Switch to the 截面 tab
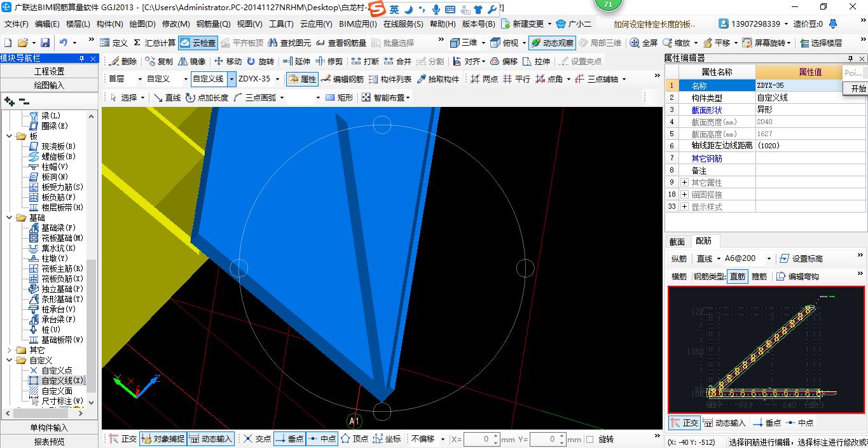This screenshot has width=868, height=448. coord(677,242)
